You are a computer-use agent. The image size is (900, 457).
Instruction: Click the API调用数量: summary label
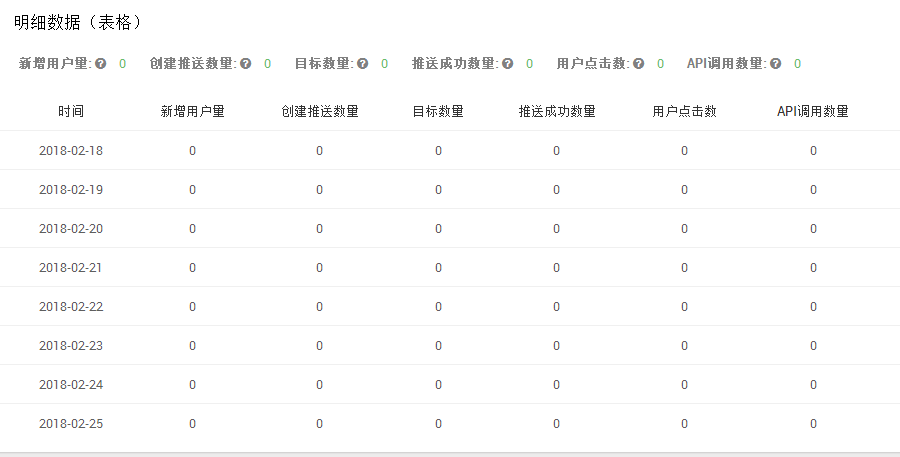tap(727, 64)
